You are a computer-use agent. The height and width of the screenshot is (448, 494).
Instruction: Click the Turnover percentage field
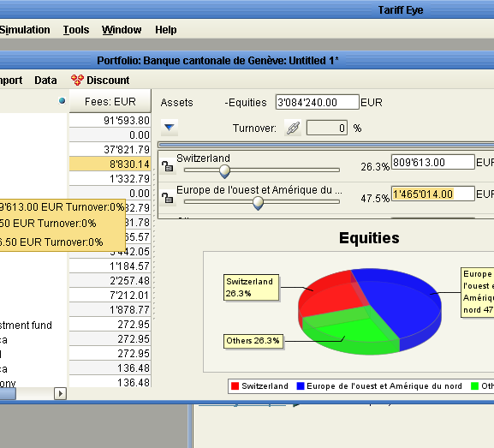coord(327,128)
